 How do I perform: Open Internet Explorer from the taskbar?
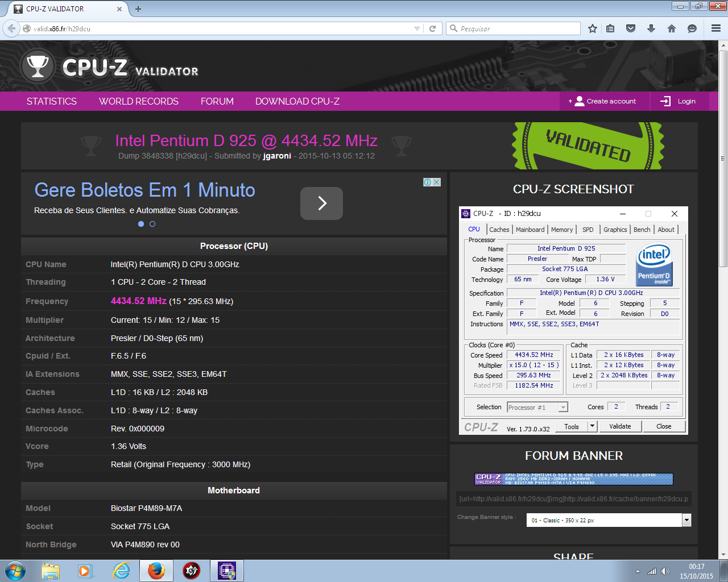[x=121, y=571]
